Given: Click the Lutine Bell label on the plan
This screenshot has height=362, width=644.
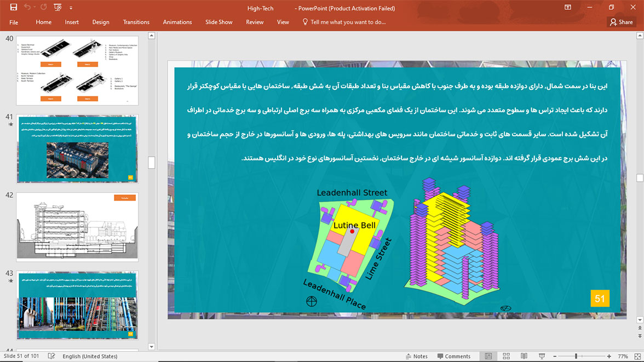Looking at the screenshot, I should point(354,225).
